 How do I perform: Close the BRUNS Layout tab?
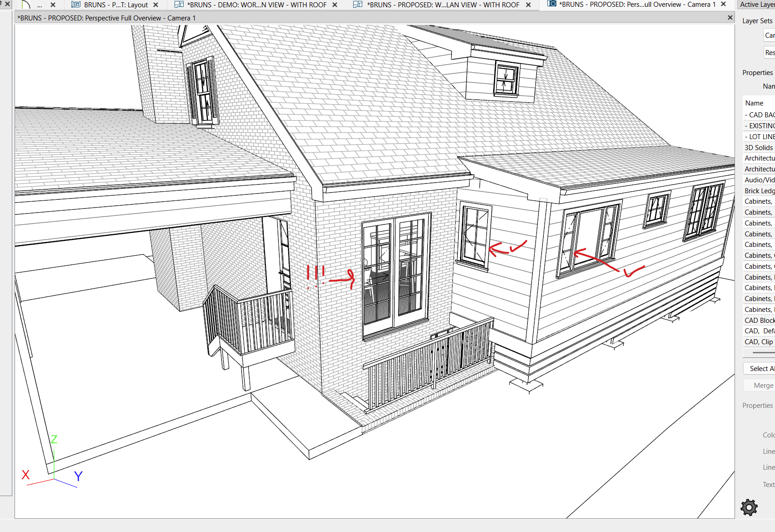point(156,5)
